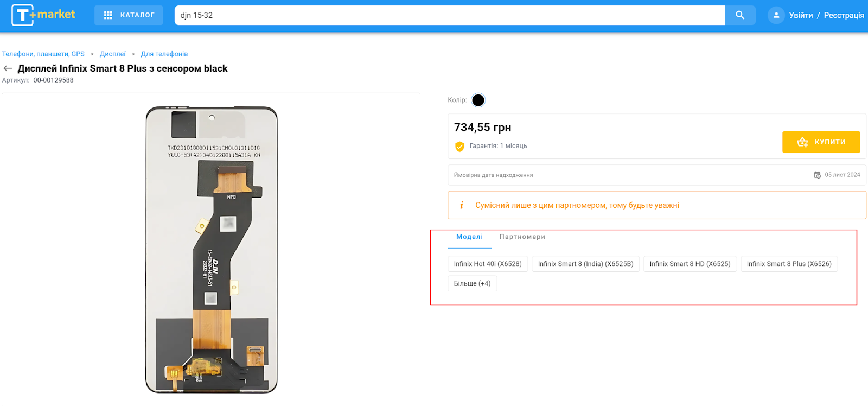Click the 05 лист 2024 date text
This screenshot has height=406, width=868.
click(x=843, y=175)
